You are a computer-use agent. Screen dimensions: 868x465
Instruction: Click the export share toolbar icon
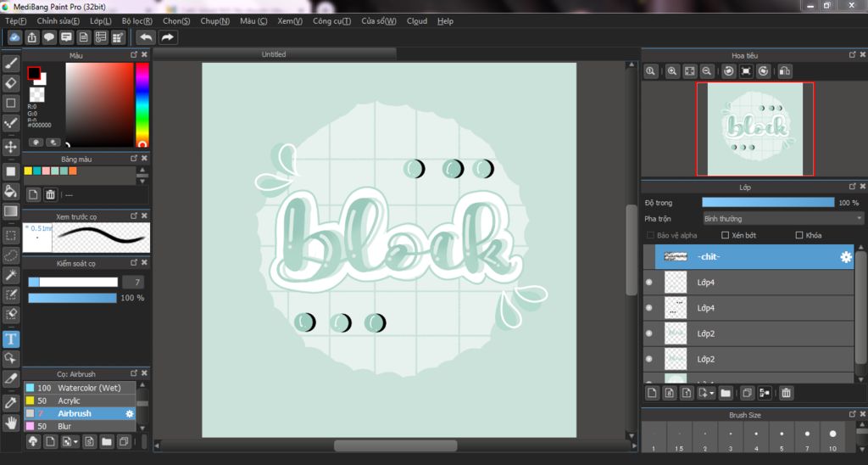coord(32,37)
